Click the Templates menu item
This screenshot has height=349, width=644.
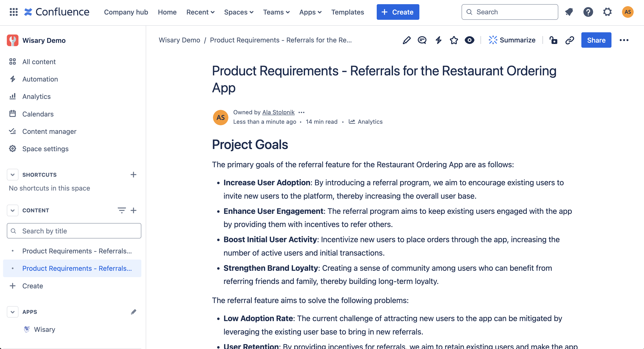tap(347, 12)
